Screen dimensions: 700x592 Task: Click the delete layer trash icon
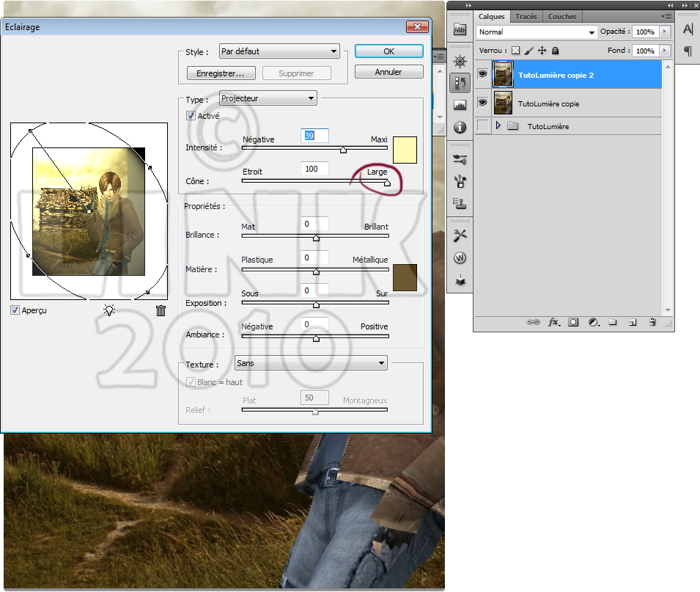point(652,322)
